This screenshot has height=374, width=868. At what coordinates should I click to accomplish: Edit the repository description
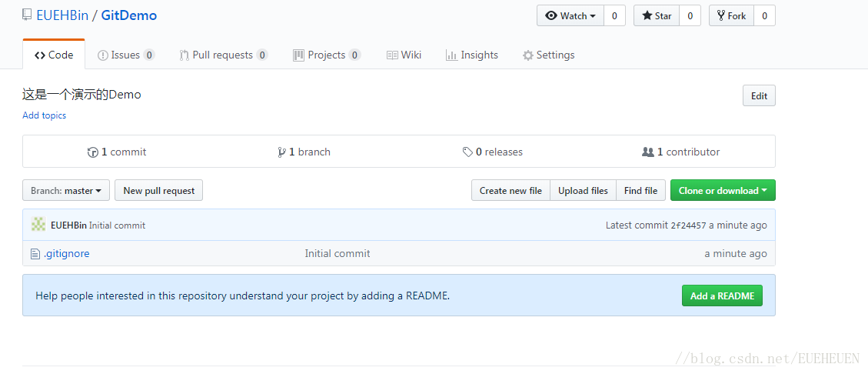[x=759, y=96]
